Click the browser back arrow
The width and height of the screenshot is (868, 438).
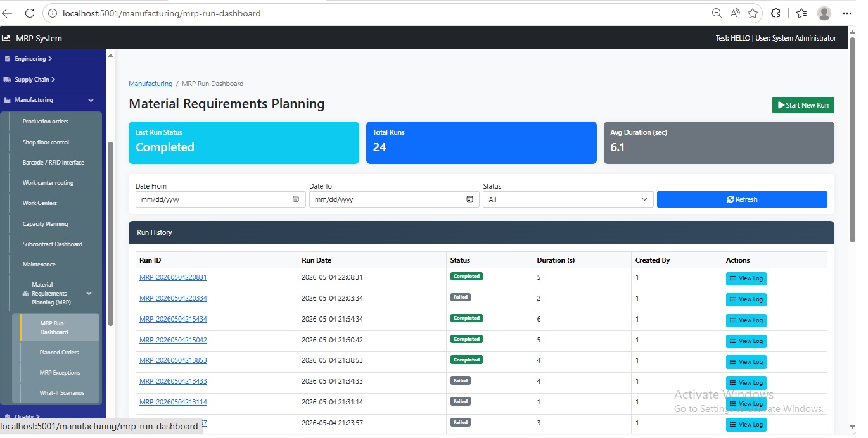click(8, 13)
